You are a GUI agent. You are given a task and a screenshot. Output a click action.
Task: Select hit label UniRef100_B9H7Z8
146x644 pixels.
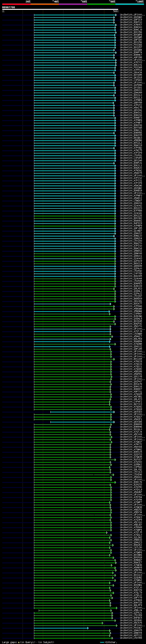(x=131, y=603)
